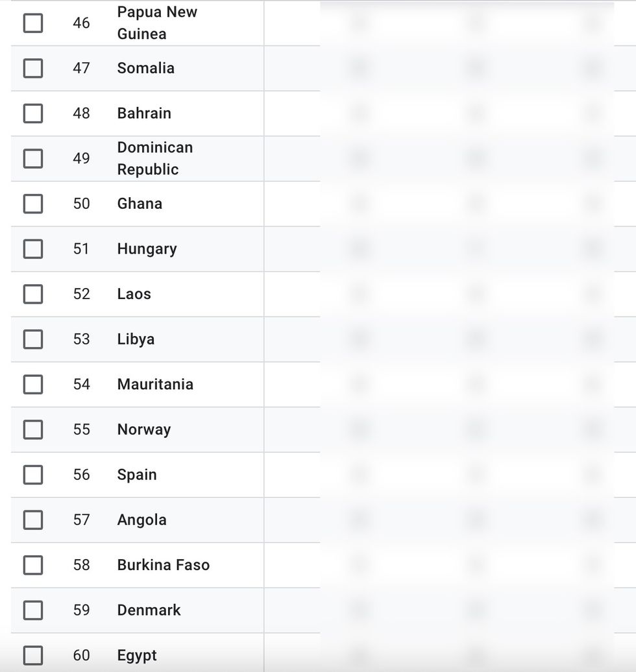This screenshot has width=636, height=672.
Task: Check the box for Papua New Guinea
Action: point(33,23)
